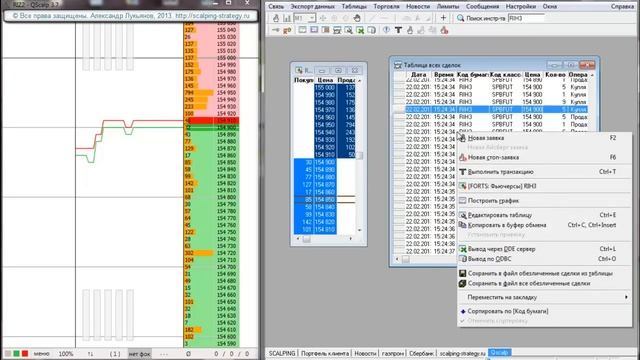The height and width of the screenshot is (360, 640).
Task: Switch to SCALPING tab
Action: pos(282,353)
